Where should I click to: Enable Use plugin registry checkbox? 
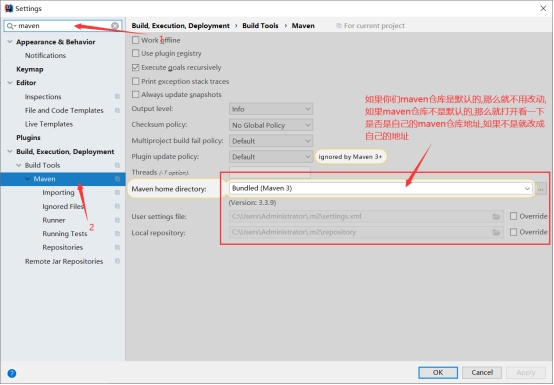[135, 53]
